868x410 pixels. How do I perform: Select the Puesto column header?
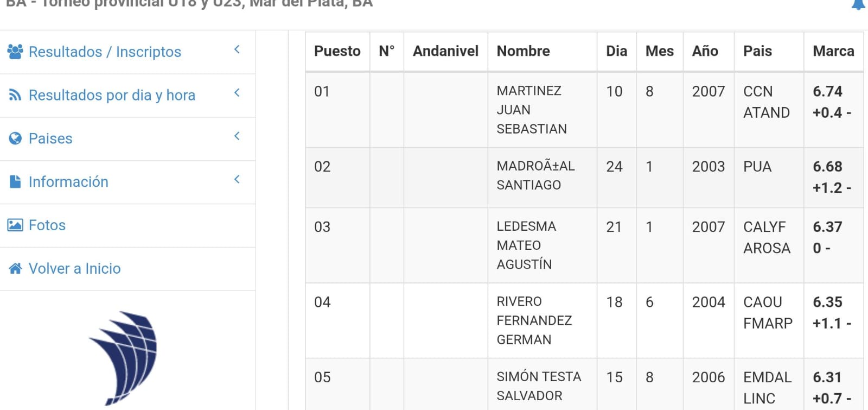point(337,51)
